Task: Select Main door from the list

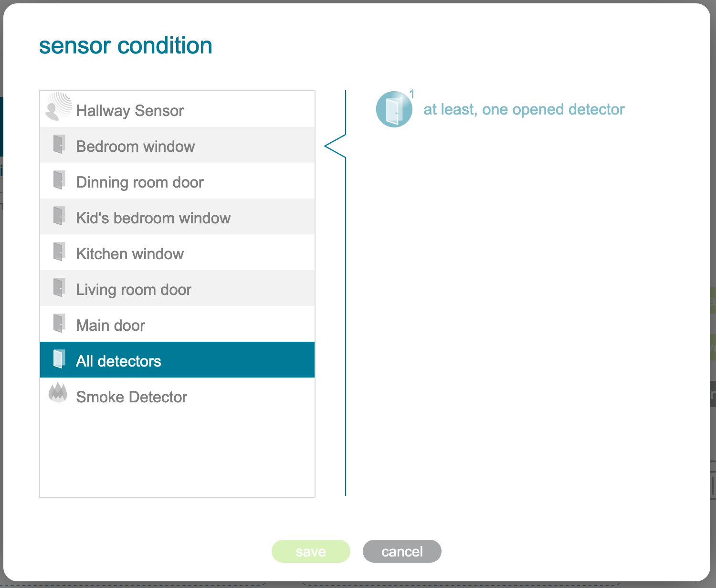Action: (111, 325)
